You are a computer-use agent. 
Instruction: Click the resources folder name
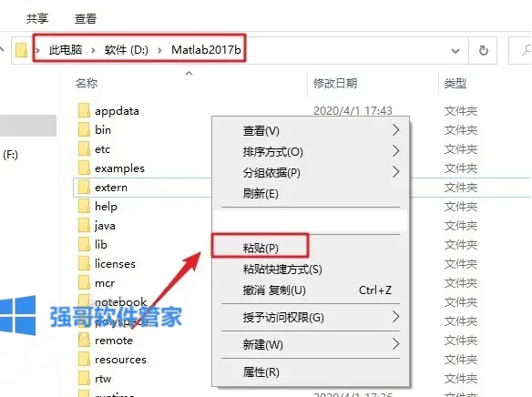(x=120, y=360)
